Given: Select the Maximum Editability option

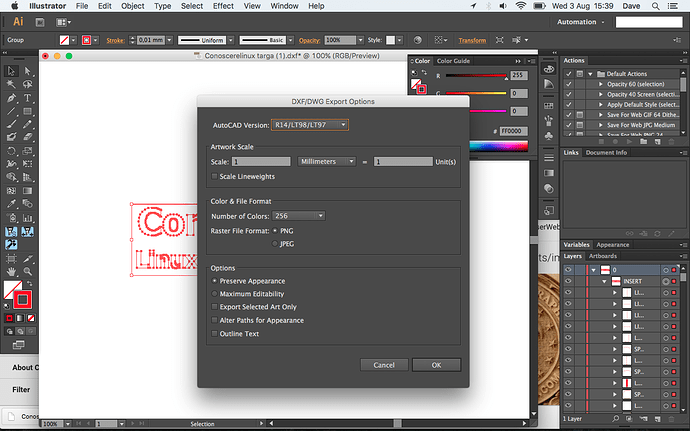Looking at the screenshot, I should click(214, 294).
